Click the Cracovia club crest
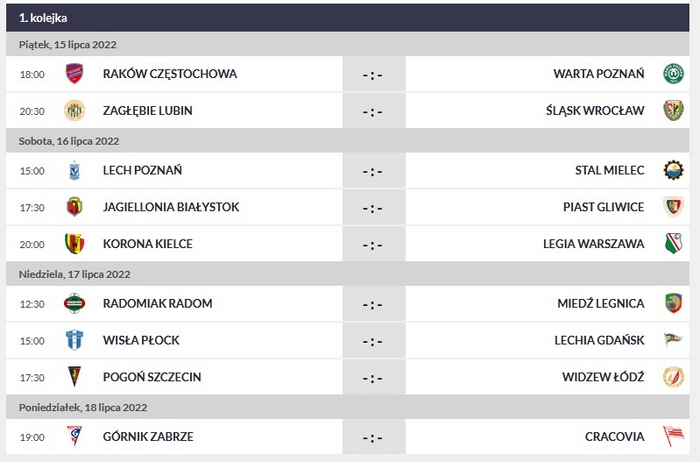700x462 pixels. click(674, 437)
